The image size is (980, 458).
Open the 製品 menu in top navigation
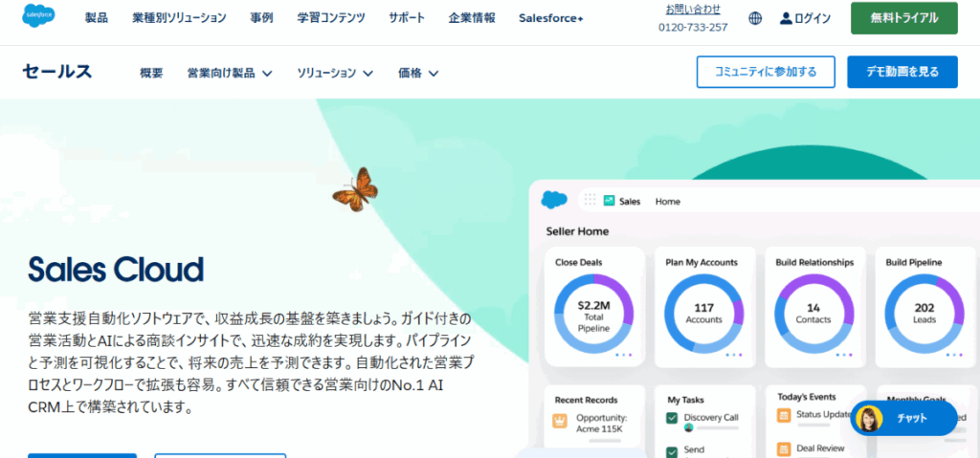97,18
